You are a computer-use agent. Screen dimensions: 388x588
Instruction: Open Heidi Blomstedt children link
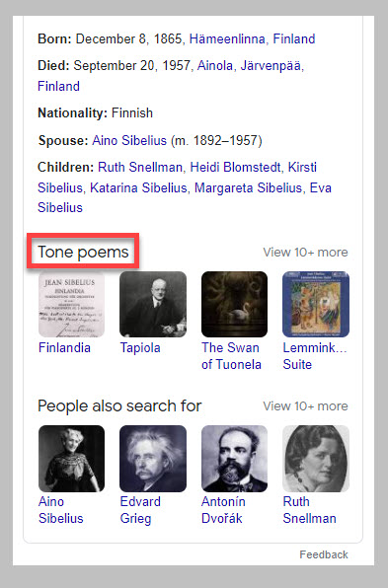(235, 167)
